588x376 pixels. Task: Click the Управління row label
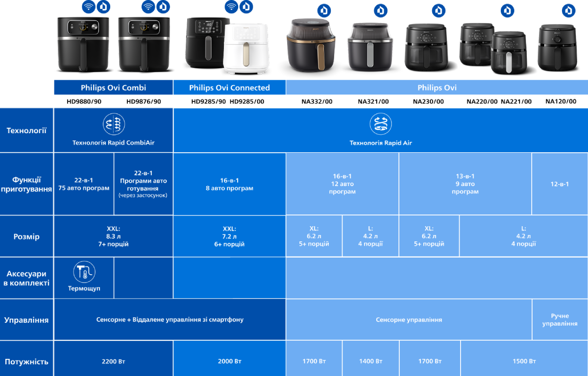click(26, 320)
